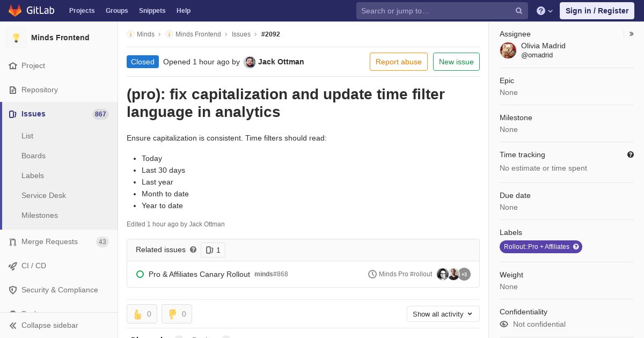Viewport: 644px width, 338px height.
Task: Open the Pro & Affiliates Canary Rollout issue
Action: pos(199,274)
